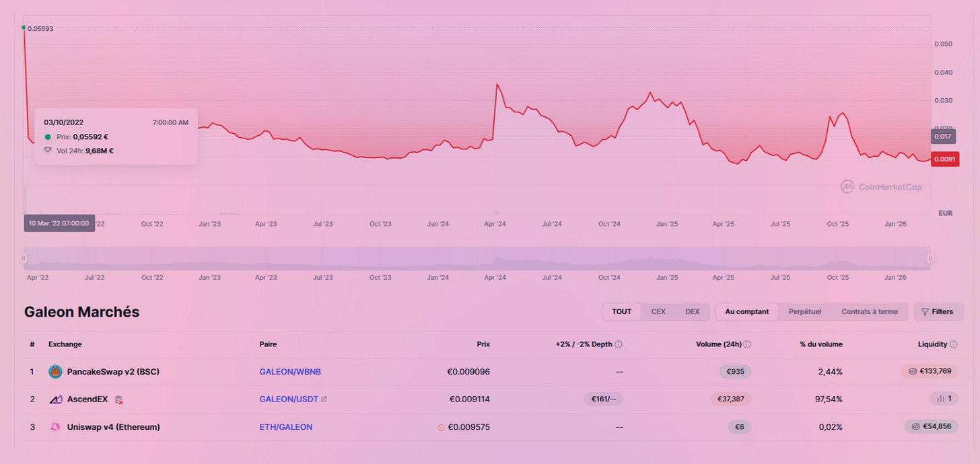The width and height of the screenshot is (980, 464).
Task: Click warning icon before €0.009575 price
Action: coord(442,427)
